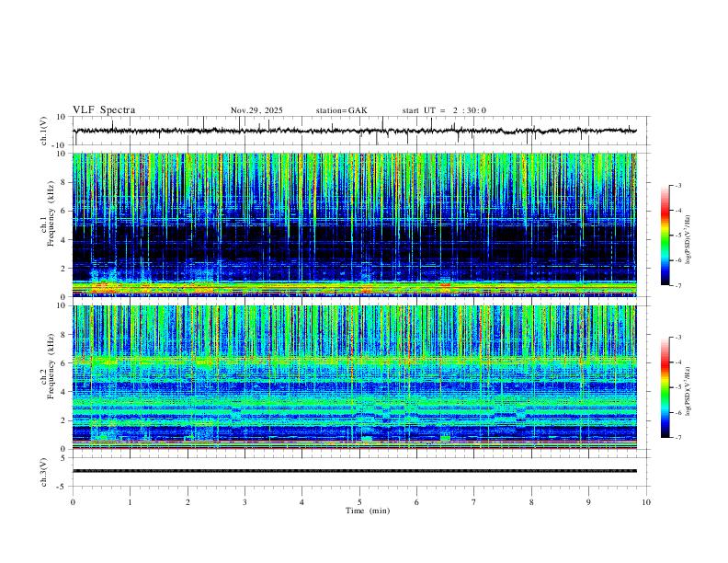Click the "Time (min)" axis label
Image resolution: width=728 pixels, height=563 pixels.
pos(368,511)
